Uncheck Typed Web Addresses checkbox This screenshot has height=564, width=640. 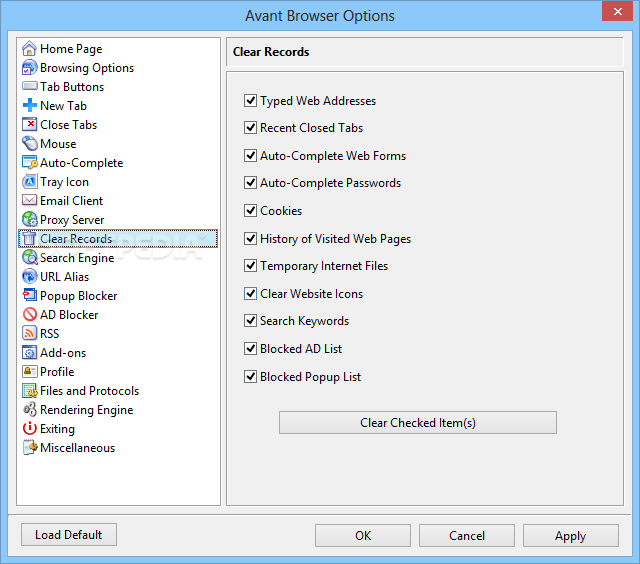pos(250,100)
